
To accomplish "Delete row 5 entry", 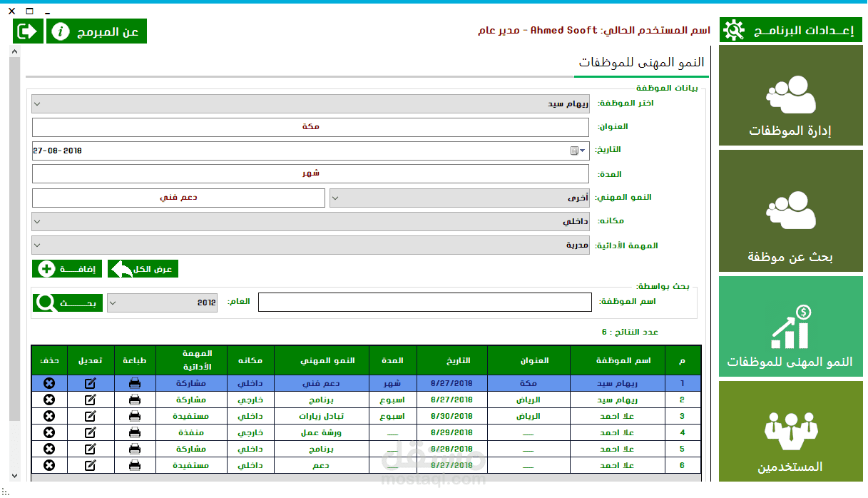I will [x=49, y=449].
